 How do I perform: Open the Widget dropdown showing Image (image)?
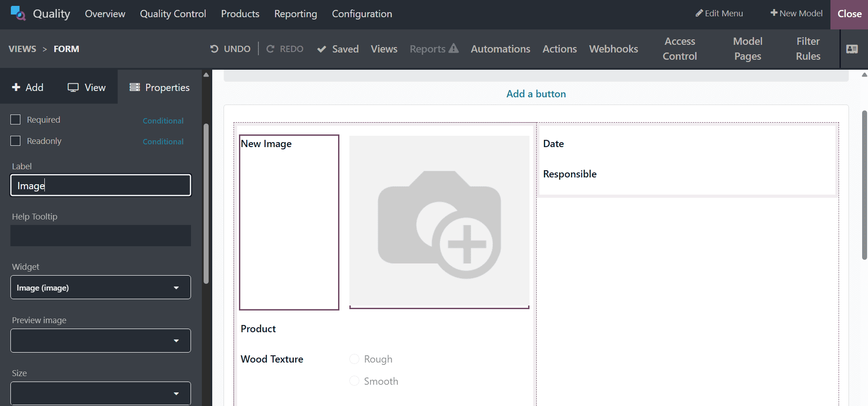(x=100, y=287)
